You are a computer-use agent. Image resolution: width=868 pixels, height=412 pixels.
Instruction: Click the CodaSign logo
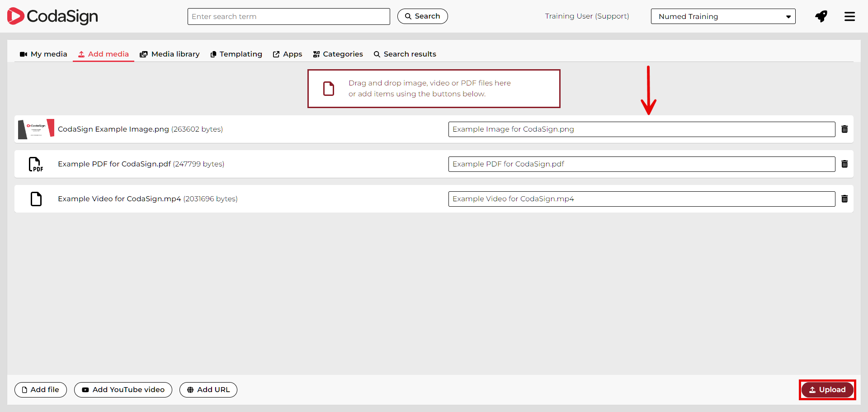click(52, 16)
